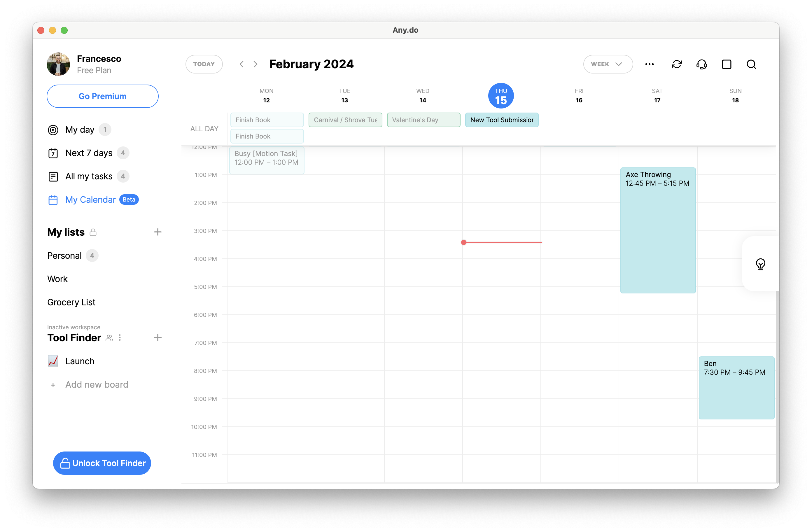Open My day in sidebar
812x532 pixels.
(x=80, y=130)
